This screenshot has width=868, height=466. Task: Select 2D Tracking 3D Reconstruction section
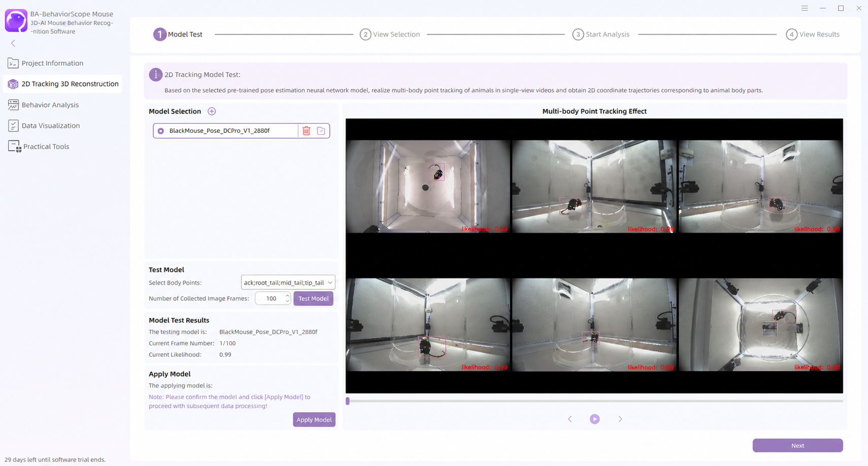(63, 84)
